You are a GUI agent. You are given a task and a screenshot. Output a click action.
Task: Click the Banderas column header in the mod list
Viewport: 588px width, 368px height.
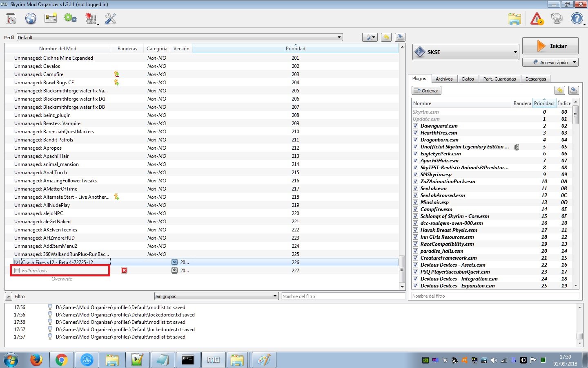click(x=127, y=48)
